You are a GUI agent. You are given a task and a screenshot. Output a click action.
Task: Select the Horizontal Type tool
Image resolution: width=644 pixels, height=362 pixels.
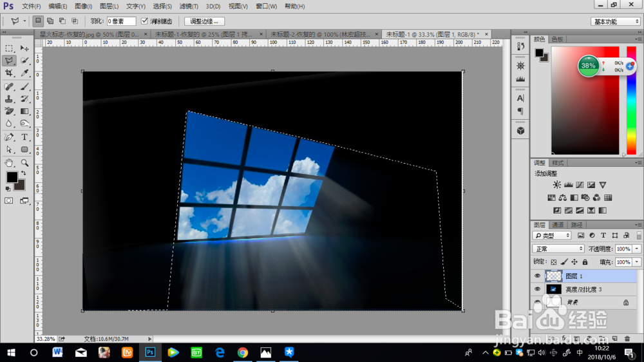tap(24, 137)
